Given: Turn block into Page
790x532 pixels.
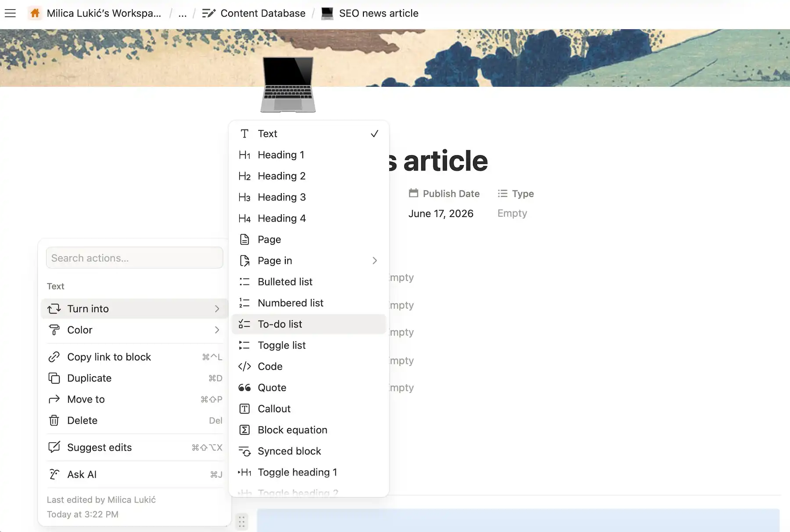Looking at the screenshot, I should (x=309, y=239).
